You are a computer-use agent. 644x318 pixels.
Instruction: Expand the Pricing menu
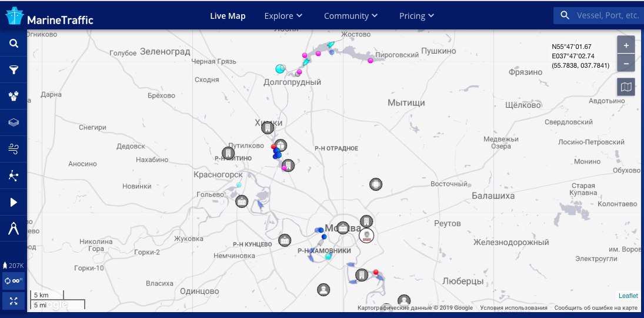pyautogui.click(x=417, y=16)
